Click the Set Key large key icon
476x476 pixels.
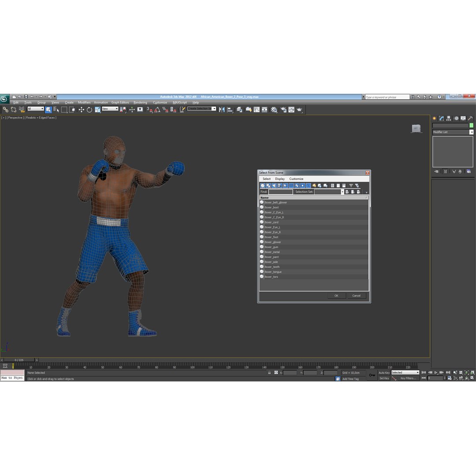(x=372, y=375)
